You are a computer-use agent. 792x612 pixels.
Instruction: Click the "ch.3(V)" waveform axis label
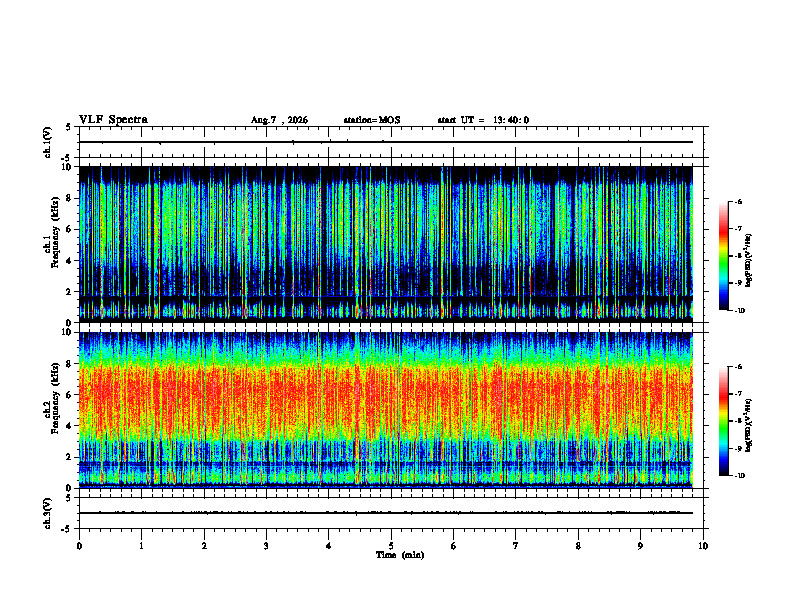click(x=48, y=513)
